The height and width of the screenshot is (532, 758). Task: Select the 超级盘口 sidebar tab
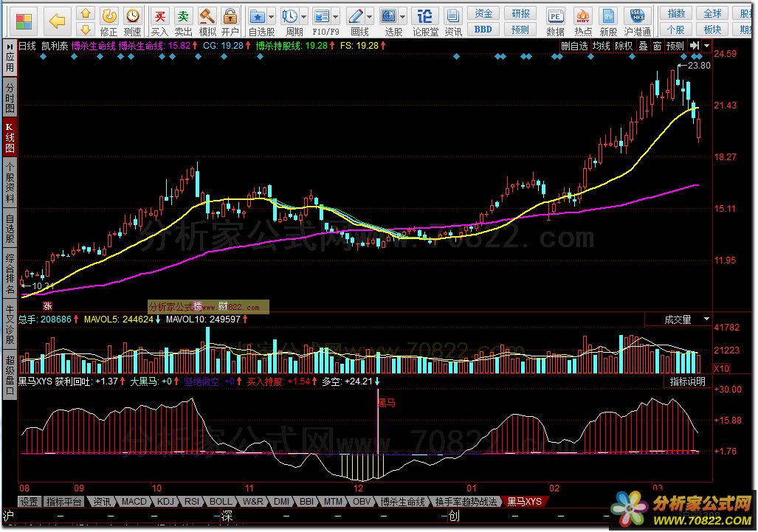10,375
